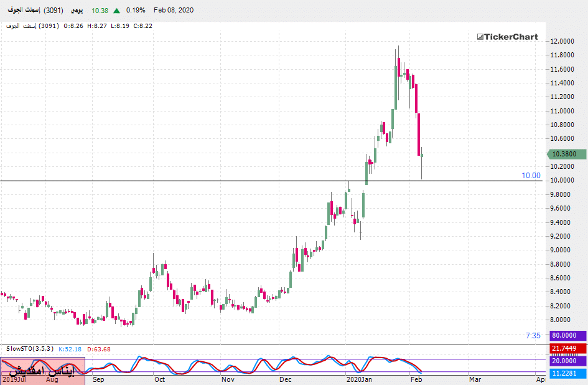Click the (3091) symbol code in header
The height and width of the screenshot is (385, 588).
pyautogui.click(x=53, y=11)
